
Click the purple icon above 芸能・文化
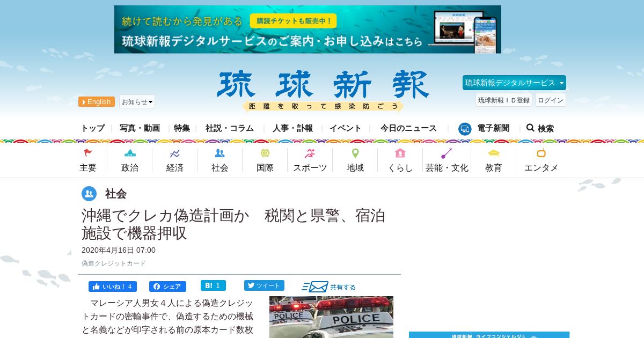447,153
